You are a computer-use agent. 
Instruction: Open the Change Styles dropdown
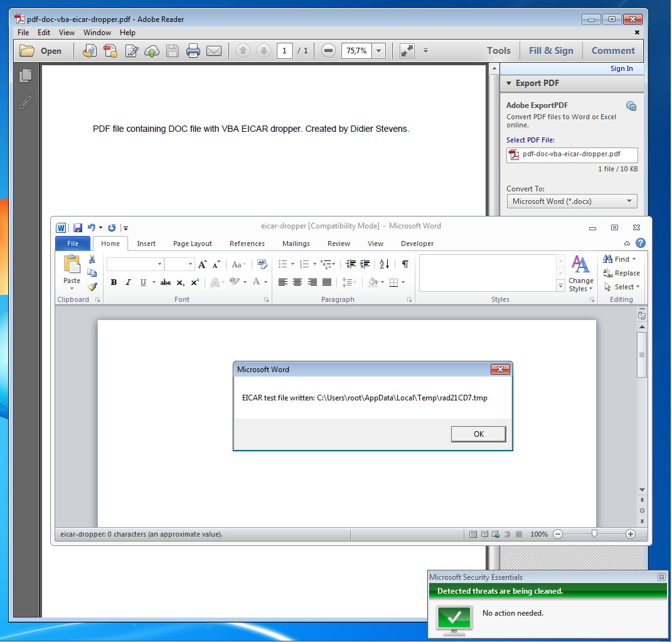coord(581,274)
